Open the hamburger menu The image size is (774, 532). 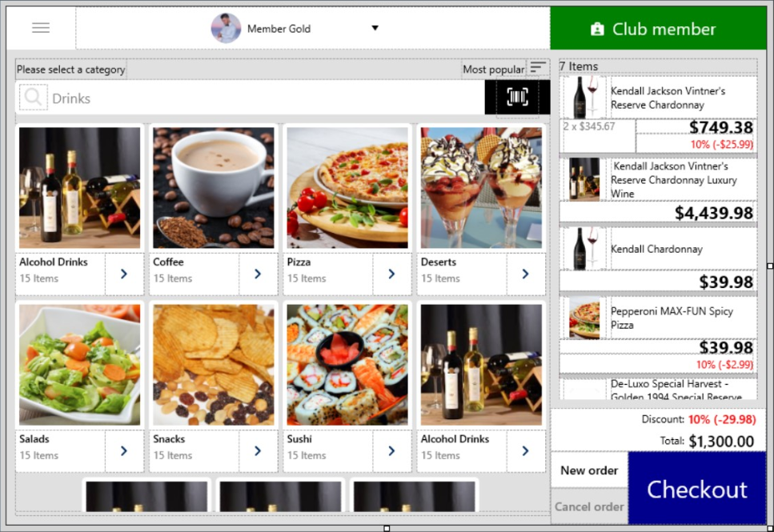pos(41,28)
